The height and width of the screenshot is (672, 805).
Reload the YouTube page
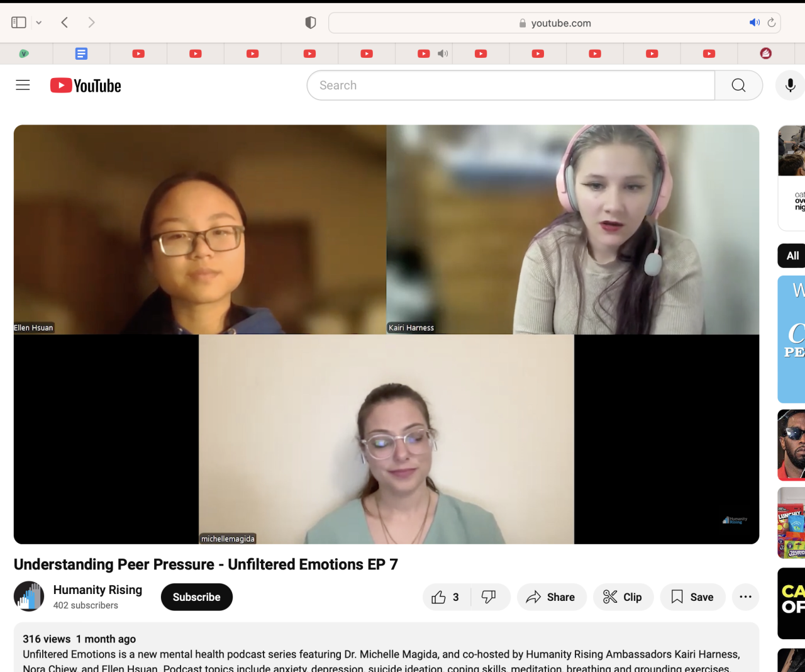(772, 23)
